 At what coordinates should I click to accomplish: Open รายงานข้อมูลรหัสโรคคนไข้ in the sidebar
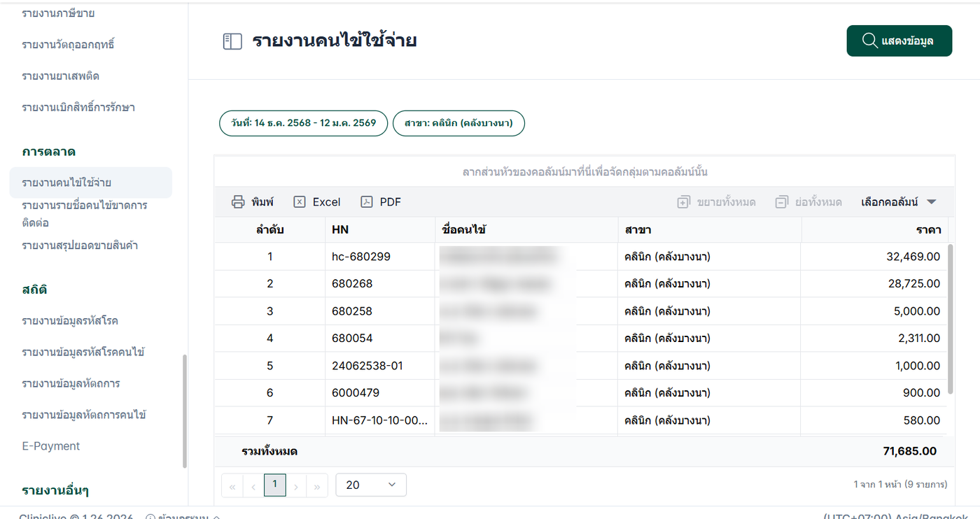coord(83,352)
